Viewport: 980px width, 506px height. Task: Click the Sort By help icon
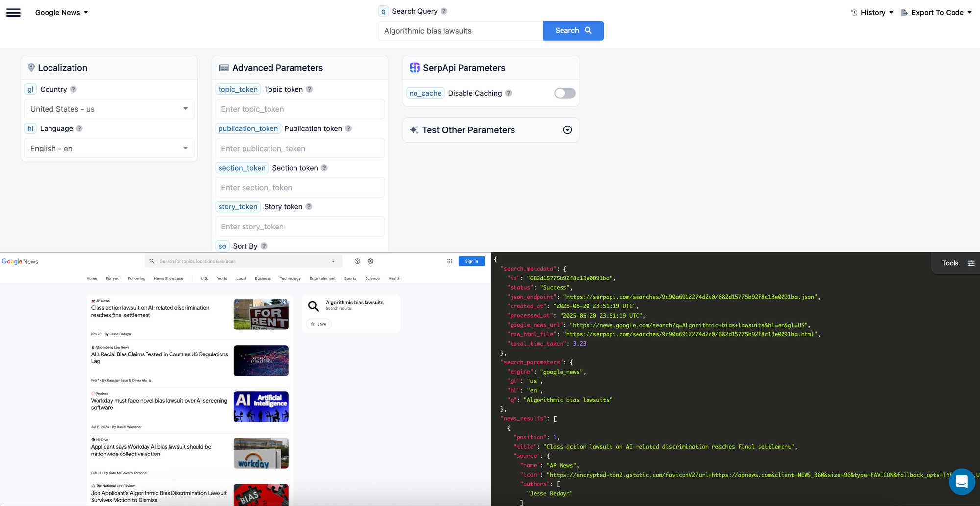click(x=264, y=246)
